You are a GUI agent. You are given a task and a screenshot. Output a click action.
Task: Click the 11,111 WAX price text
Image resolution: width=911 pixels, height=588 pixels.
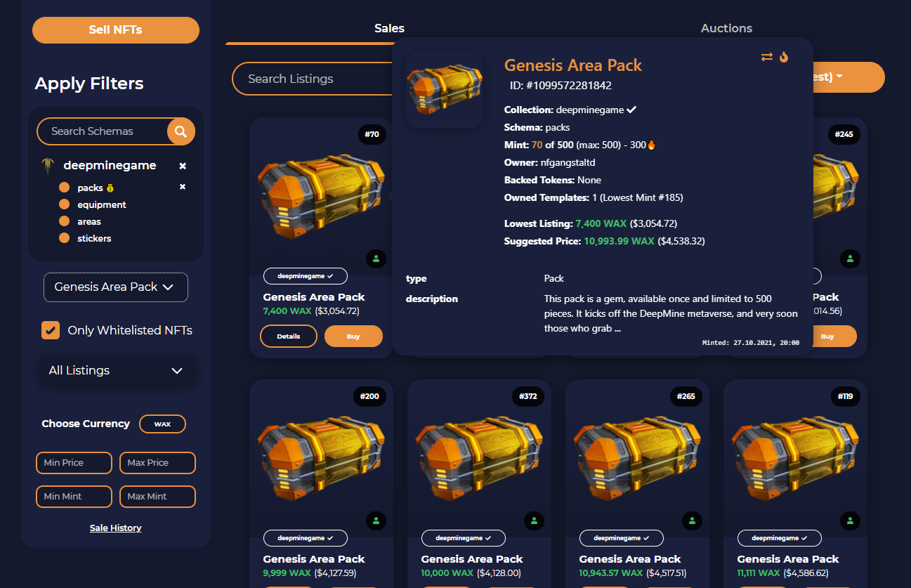760,573
